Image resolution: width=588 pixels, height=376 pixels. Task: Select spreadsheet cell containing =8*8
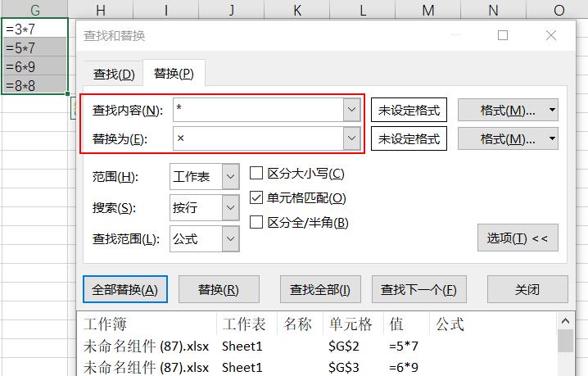35,84
